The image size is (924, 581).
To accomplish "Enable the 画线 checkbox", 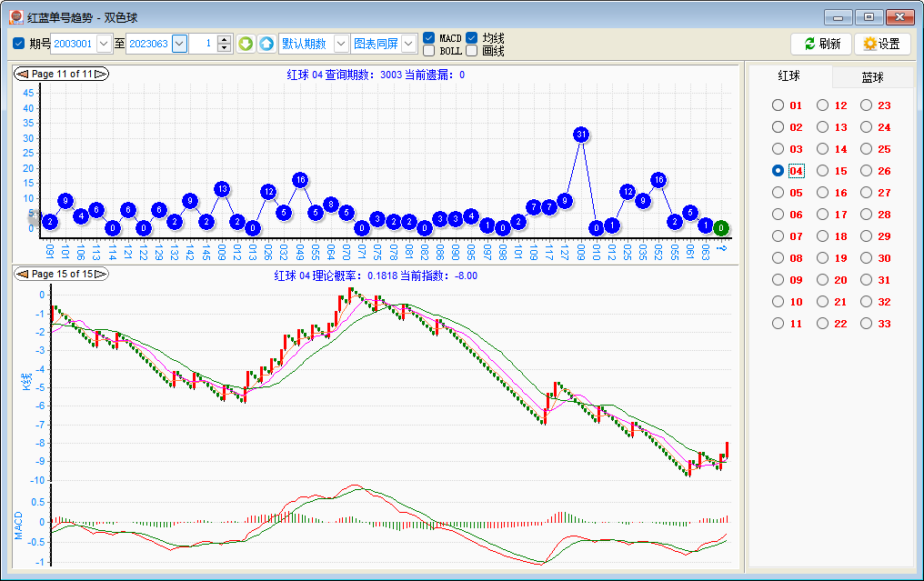I will [471, 51].
